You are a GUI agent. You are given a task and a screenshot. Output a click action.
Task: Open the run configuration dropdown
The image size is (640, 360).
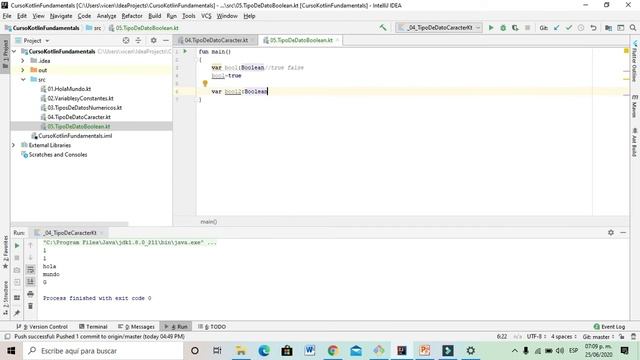click(x=439, y=28)
